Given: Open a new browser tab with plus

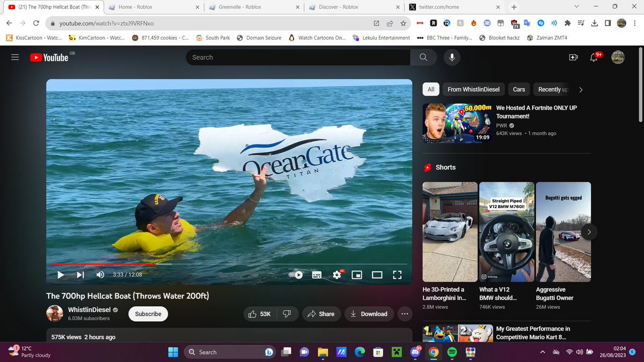Looking at the screenshot, I should pos(514,7).
